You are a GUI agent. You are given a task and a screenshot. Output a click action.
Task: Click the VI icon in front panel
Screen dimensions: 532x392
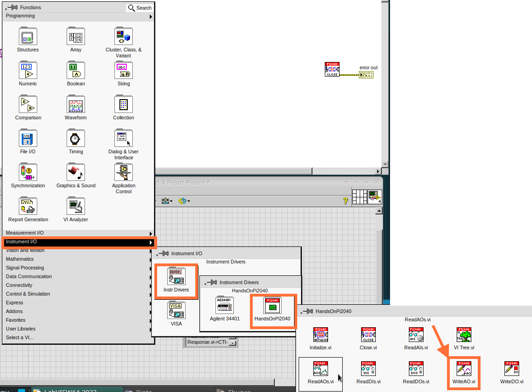(x=375, y=197)
